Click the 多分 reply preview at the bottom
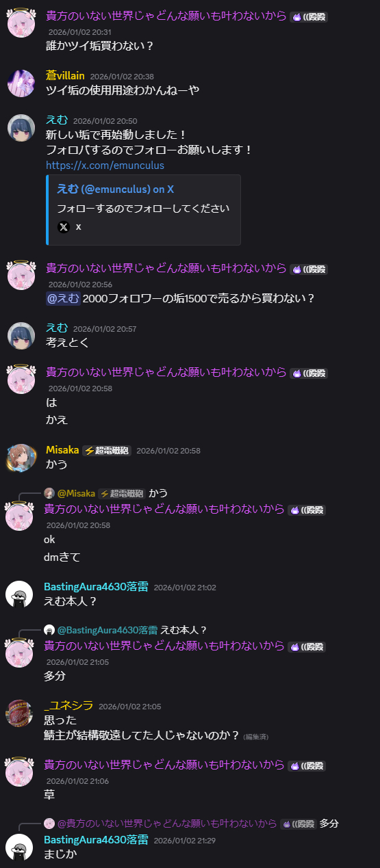This screenshot has width=380, height=868. pyautogui.click(x=329, y=824)
